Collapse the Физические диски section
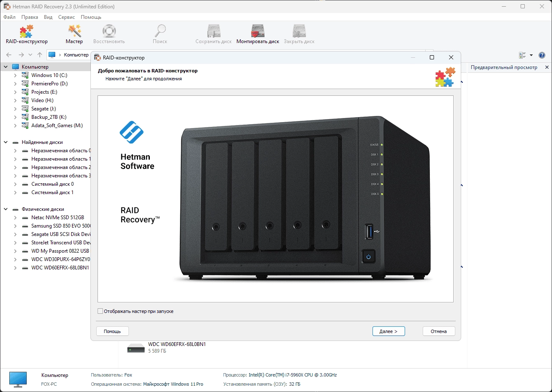 point(6,209)
